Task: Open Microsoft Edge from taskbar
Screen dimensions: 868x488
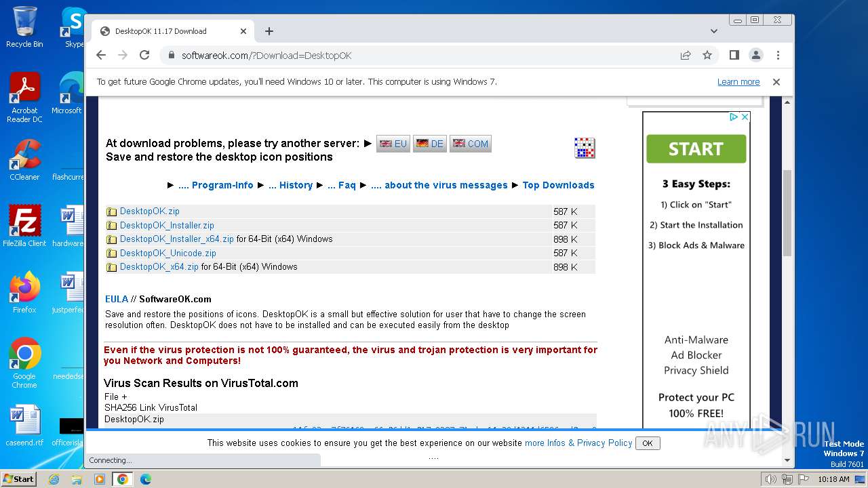Action: click(145, 479)
